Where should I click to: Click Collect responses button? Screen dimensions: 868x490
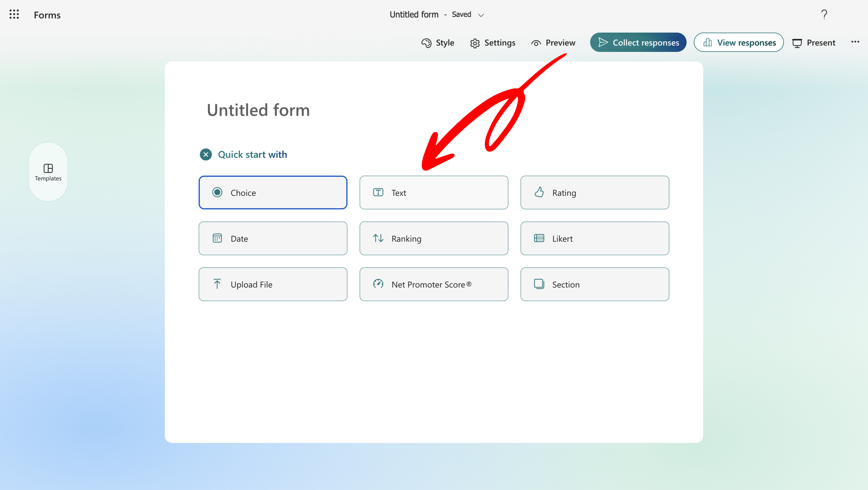(x=638, y=43)
